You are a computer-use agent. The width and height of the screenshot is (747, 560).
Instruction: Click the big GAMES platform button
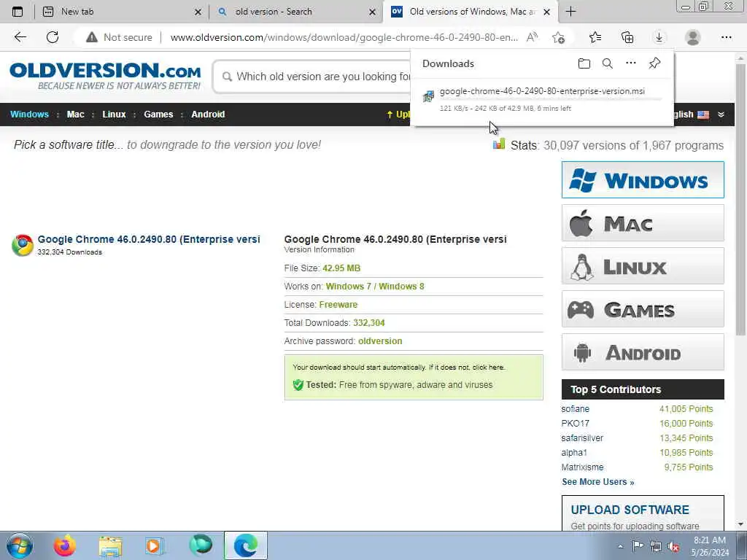click(x=643, y=309)
